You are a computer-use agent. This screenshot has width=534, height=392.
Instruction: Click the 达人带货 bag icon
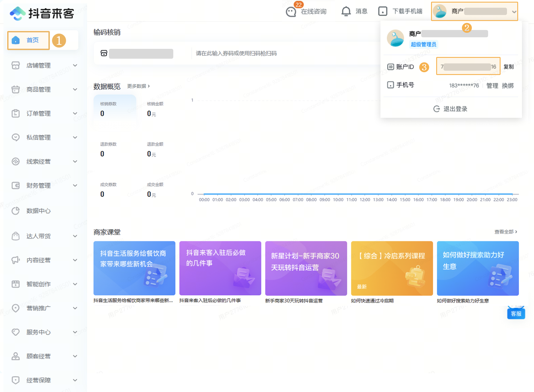click(x=16, y=236)
